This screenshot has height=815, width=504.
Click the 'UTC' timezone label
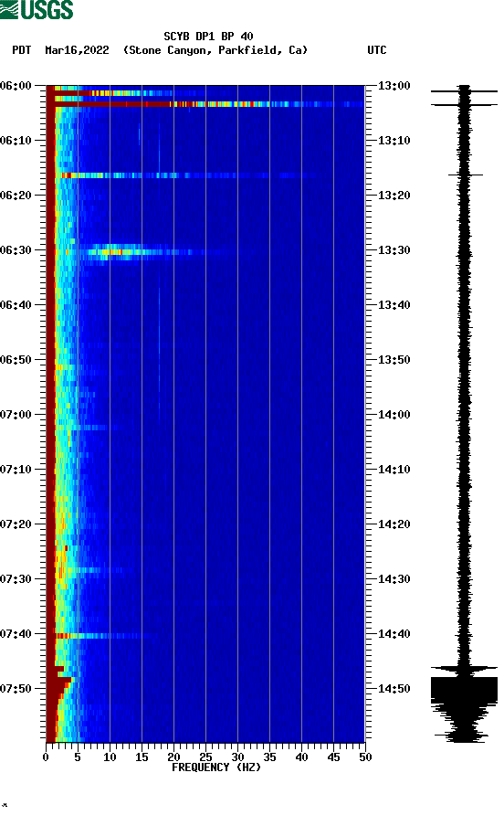click(x=377, y=50)
